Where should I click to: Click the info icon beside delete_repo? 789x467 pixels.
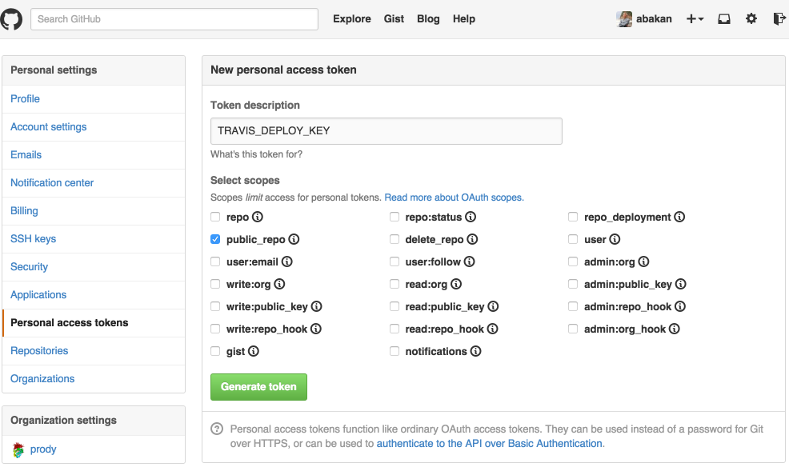[x=473, y=240]
